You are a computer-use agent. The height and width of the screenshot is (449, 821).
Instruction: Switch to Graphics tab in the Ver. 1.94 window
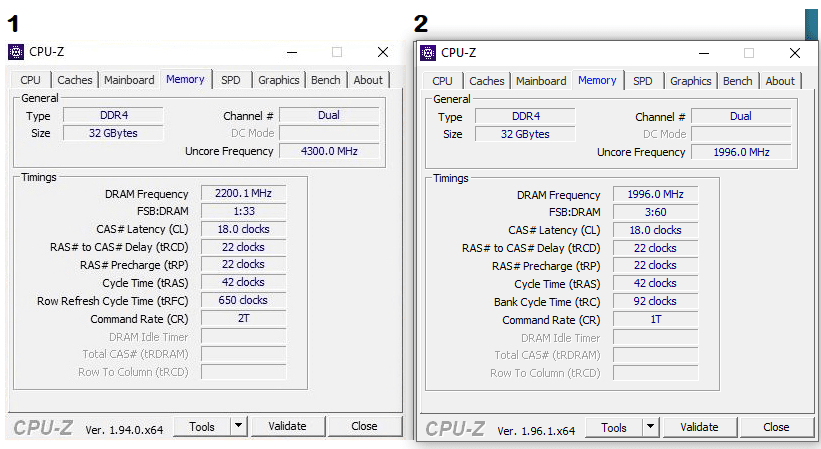pyautogui.click(x=279, y=80)
